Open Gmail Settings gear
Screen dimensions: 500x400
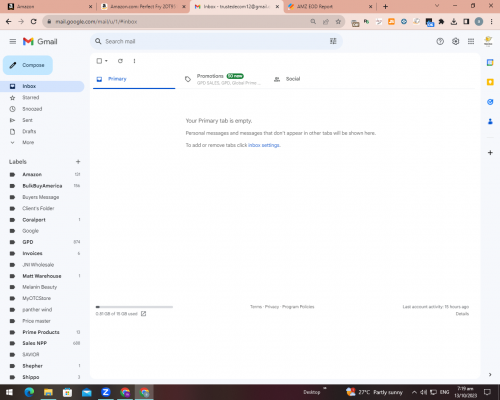coord(455,41)
